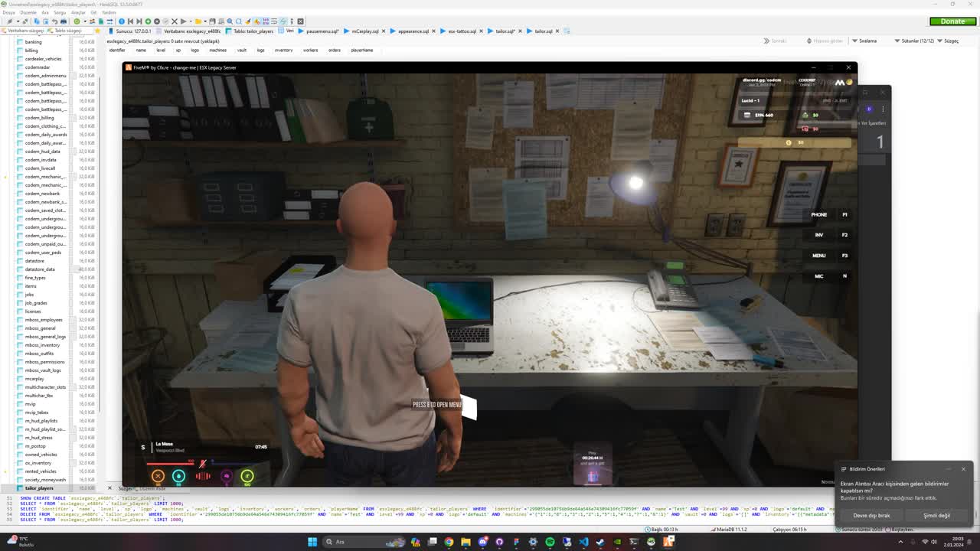Open FiveM from the taskbar
Image resolution: width=980 pixels, height=551 pixels.
pyautogui.click(x=666, y=543)
